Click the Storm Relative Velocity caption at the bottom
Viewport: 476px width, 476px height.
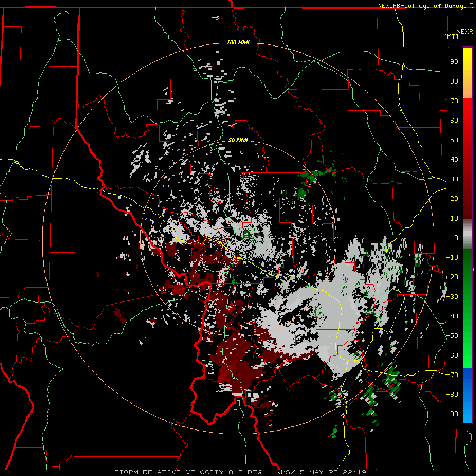point(240,472)
